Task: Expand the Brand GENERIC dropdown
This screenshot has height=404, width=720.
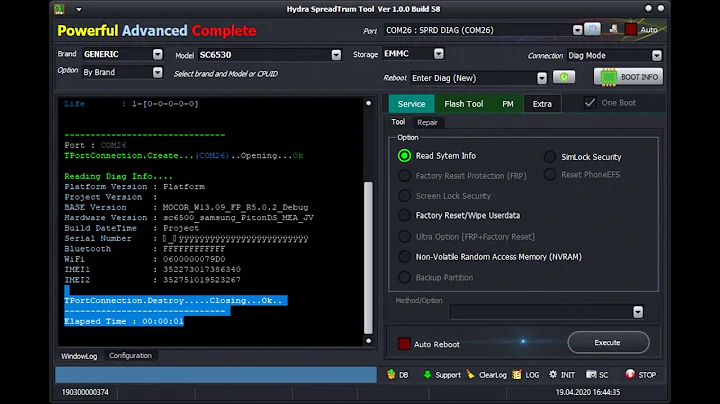Action: pos(158,54)
